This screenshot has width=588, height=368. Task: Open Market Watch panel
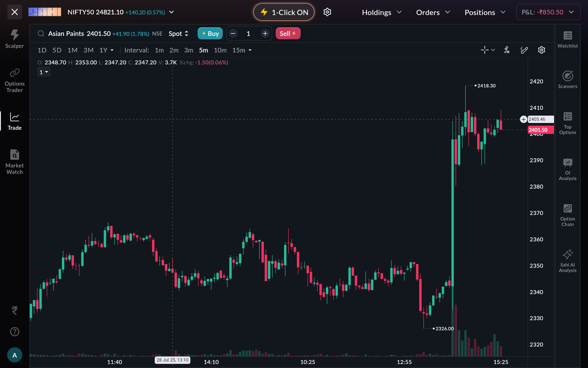pyautogui.click(x=14, y=162)
